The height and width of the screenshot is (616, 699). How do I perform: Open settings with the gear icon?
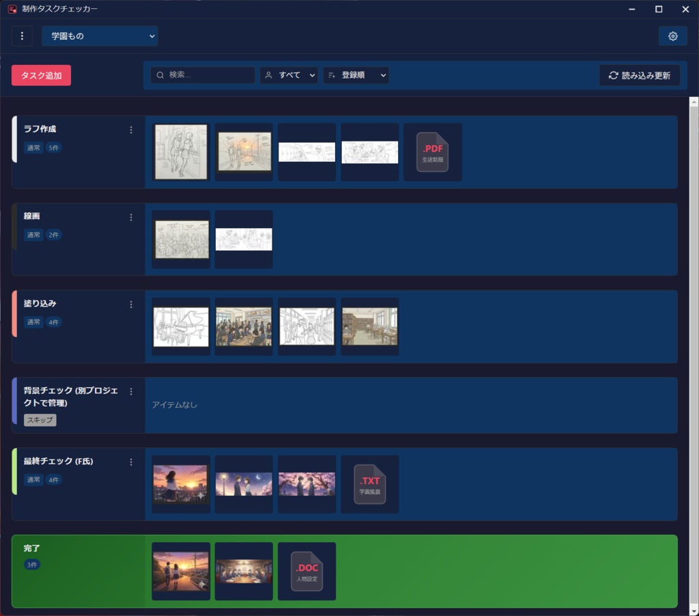click(x=672, y=36)
